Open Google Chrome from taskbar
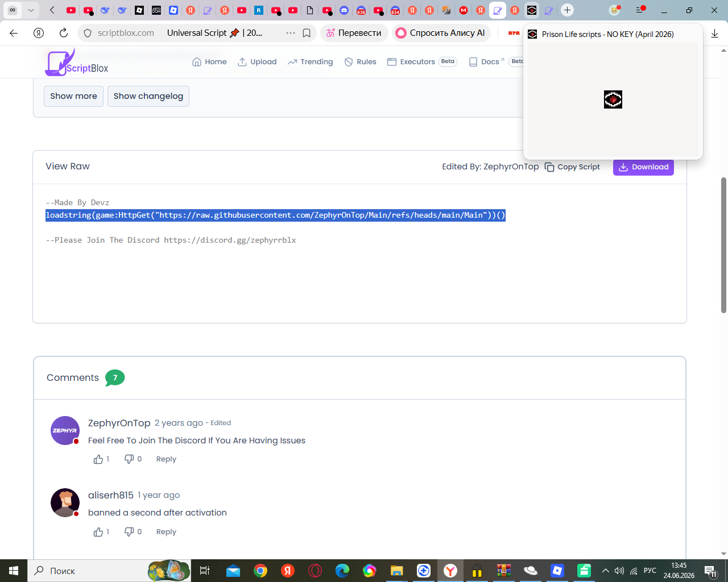The height and width of the screenshot is (582, 728). tap(260, 571)
